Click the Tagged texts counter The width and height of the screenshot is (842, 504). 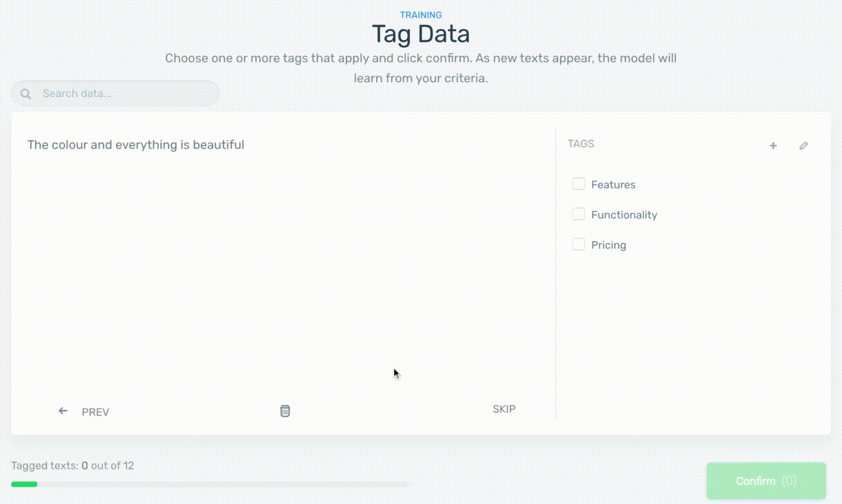[73, 466]
